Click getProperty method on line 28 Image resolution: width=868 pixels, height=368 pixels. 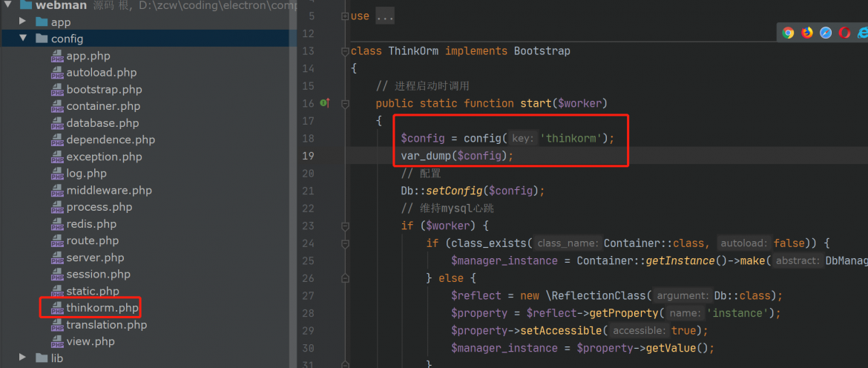624,313
